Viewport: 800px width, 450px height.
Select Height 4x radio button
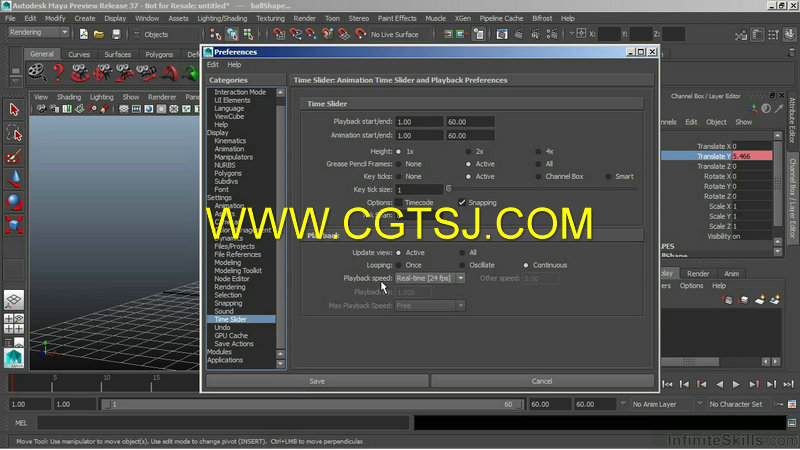(538, 152)
